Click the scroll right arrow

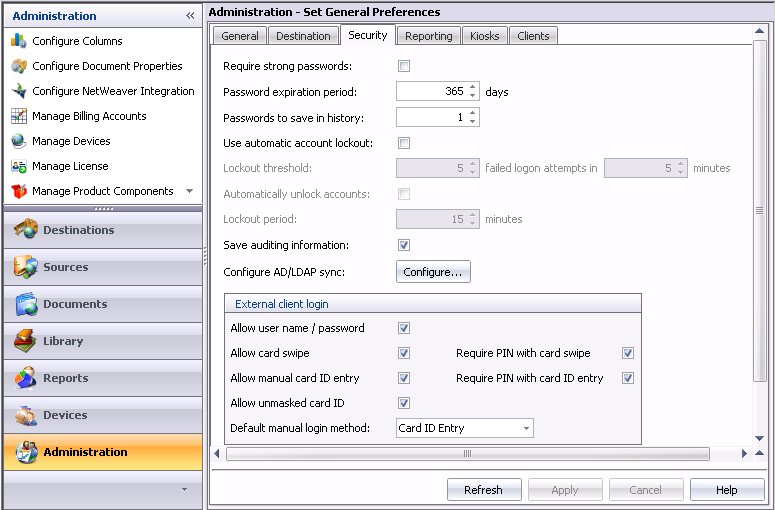744,454
